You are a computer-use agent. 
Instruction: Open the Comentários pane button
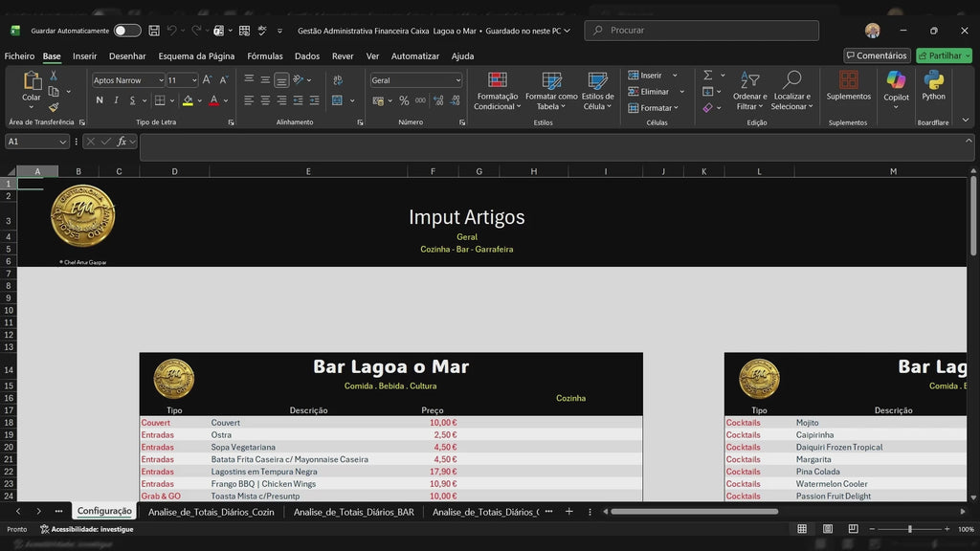[876, 55]
